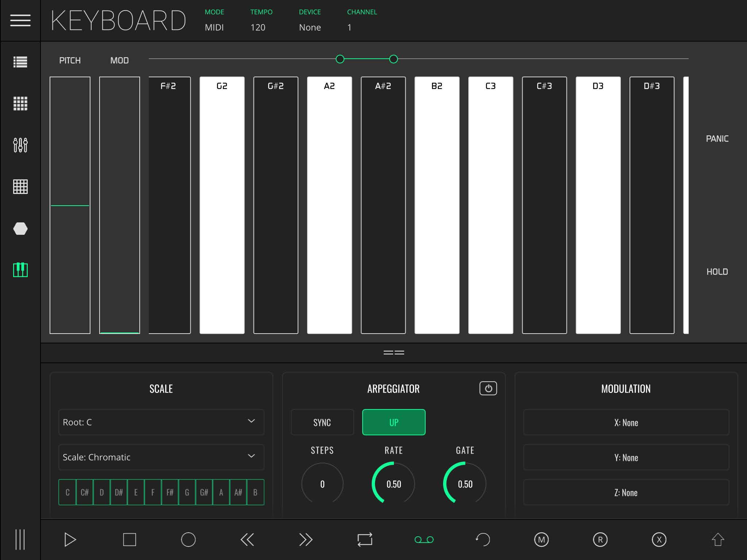747x560 pixels.
Task: Click the PITCH bend strip
Action: pos(70,205)
